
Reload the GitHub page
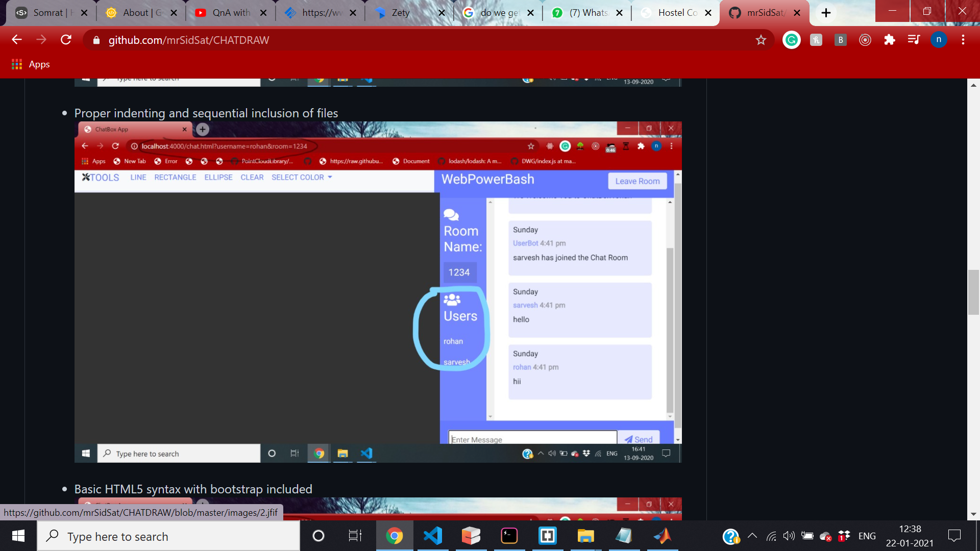(x=66, y=40)
